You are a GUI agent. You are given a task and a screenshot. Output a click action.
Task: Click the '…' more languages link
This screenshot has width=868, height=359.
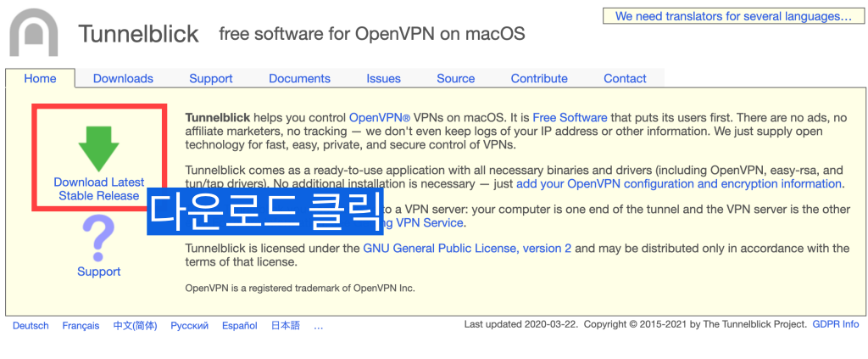point(319,326)
